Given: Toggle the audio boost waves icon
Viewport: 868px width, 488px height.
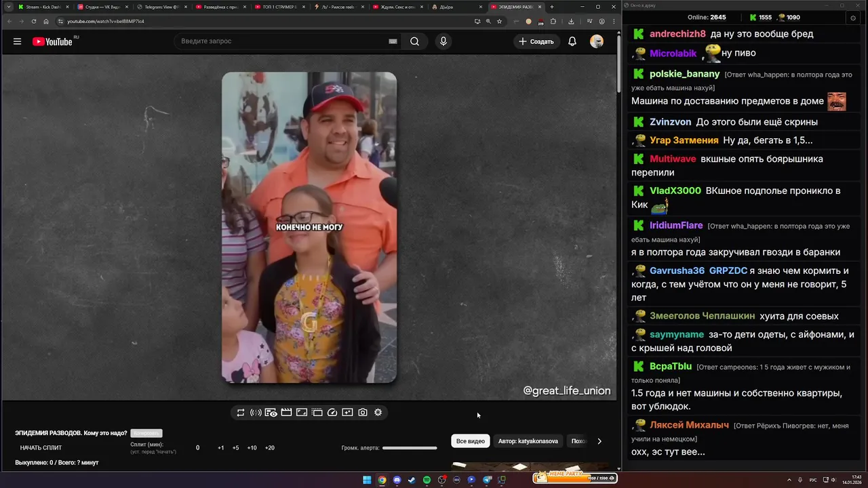Looking at the screenshot, I should [256, 412].
